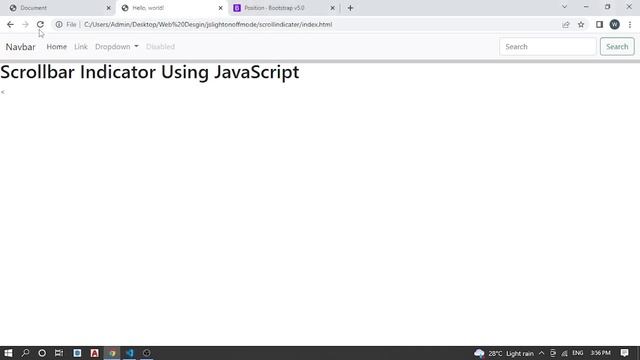The image size is (640, 360).
Task: Open the clock showing 3:56 PM
Action: point(600,353)
